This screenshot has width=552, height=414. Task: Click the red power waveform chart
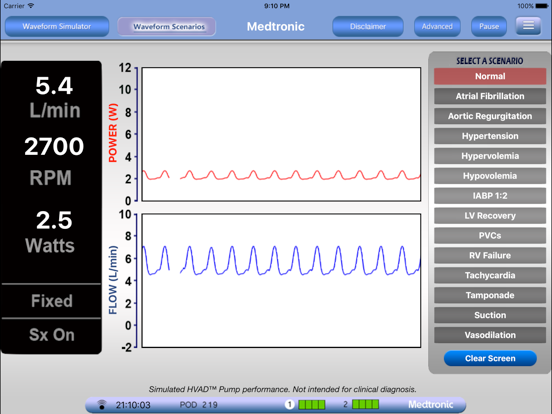tap(281, 134)
